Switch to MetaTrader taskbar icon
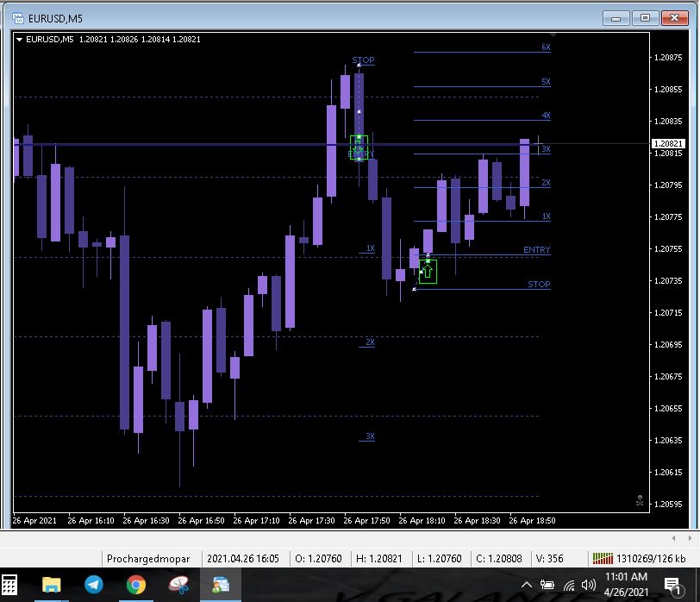 221,585
